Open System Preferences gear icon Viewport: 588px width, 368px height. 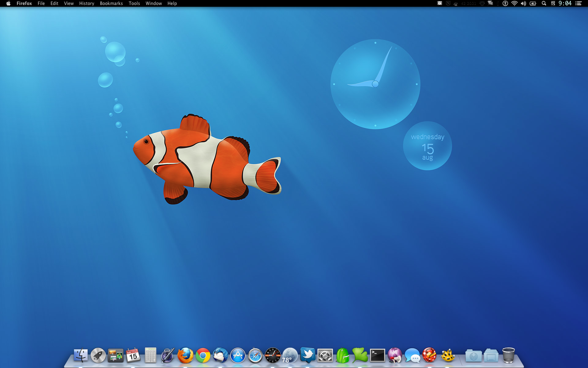point(325,355)
